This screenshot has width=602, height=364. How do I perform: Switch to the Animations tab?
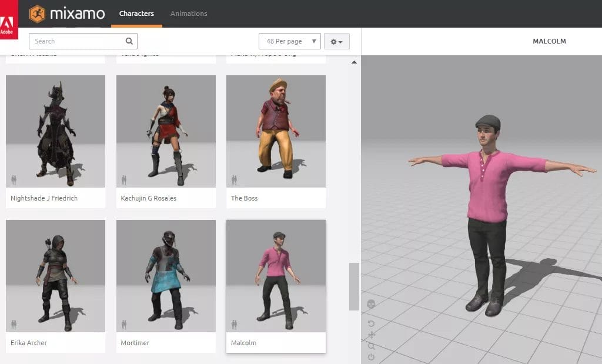pyautogui.click(x=188, y=14)
